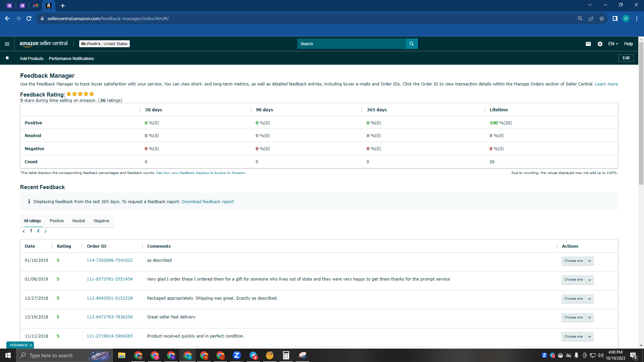Image resolution: width=644 pixels, height=362 pixels.
Task: Click the Windows taskbar search box
Action: (64, 355)
